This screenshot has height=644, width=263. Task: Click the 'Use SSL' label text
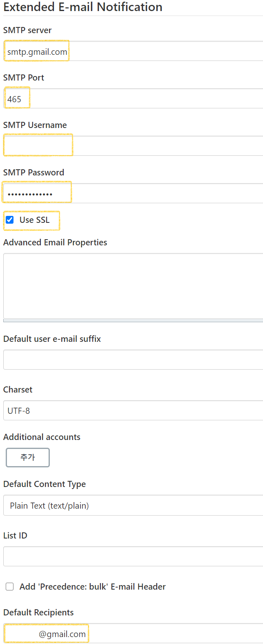coord(35,220)
